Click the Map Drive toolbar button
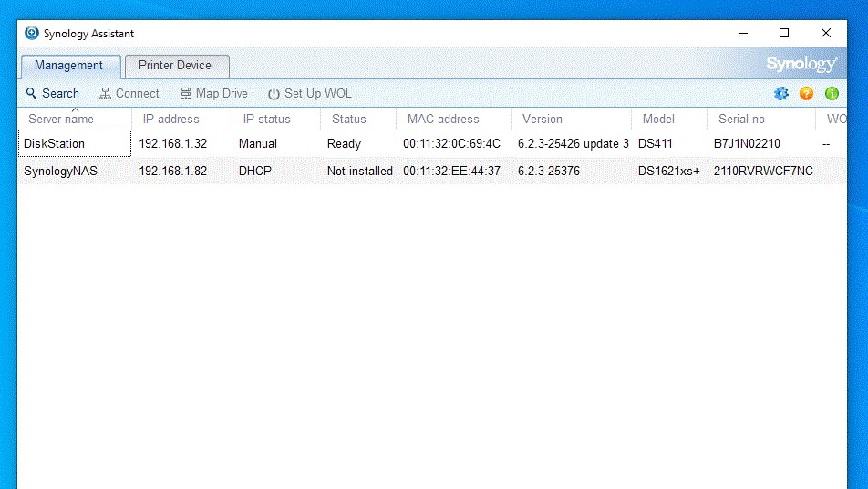This screenshot has width=868, height=489. [x=213, y=94]
